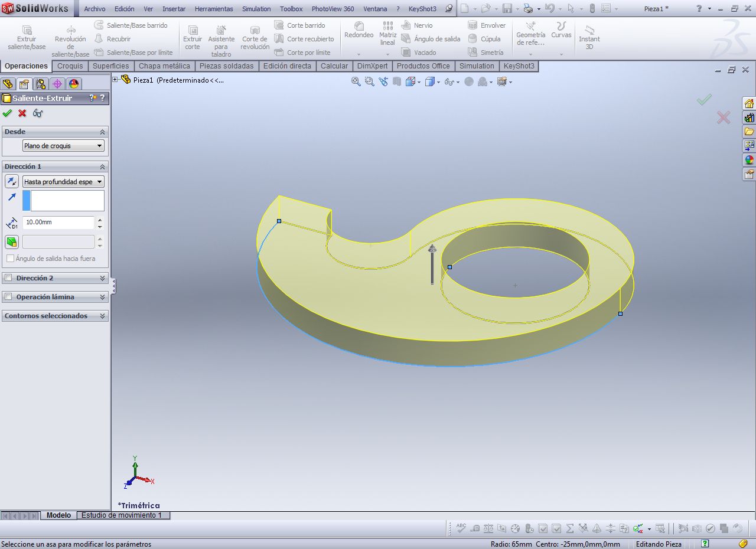Image resolution: width=756 pixels, height=549 pixels.
Task: Switch to Superficies tab
Action: [111, 66]
